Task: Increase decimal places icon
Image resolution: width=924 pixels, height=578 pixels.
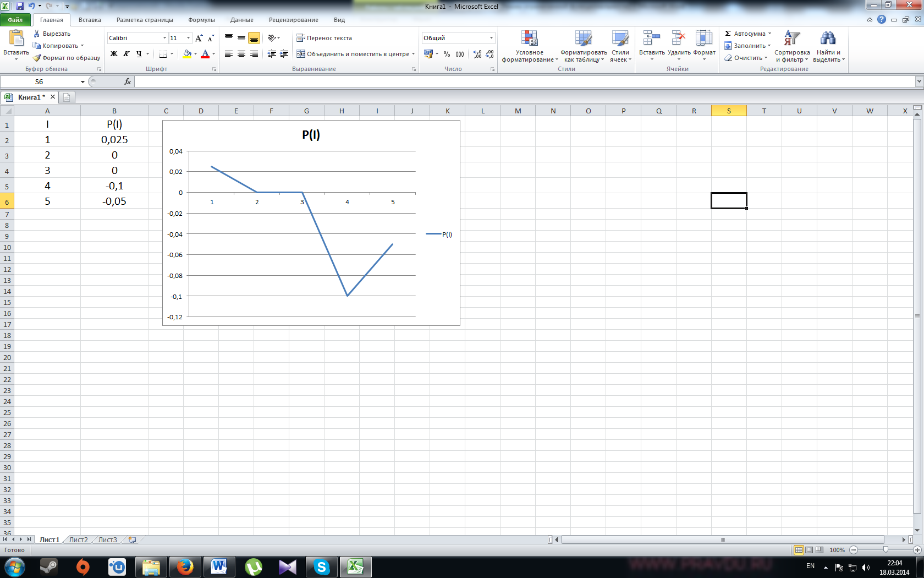Action: 477,54
